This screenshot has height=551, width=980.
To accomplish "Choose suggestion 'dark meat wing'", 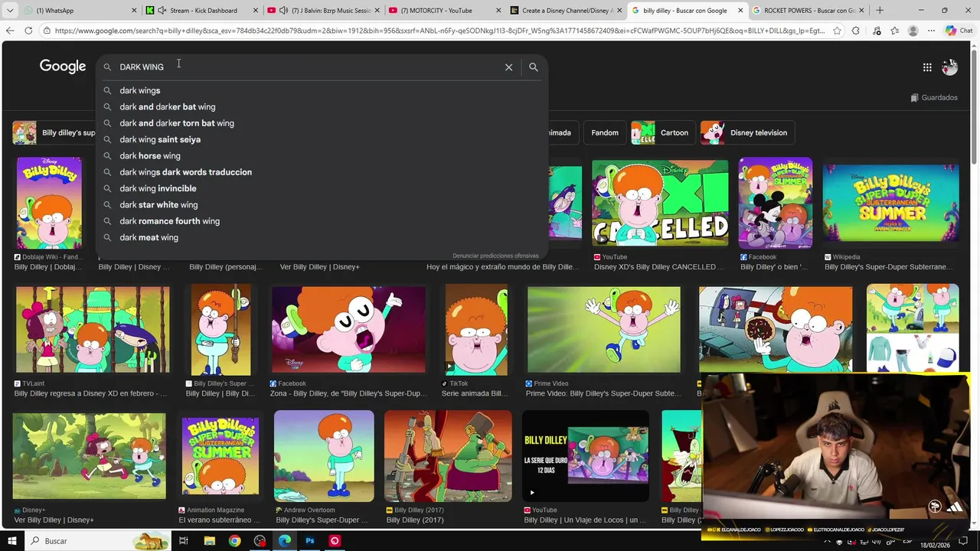I will pyautogui.click(x=322, y=237).
